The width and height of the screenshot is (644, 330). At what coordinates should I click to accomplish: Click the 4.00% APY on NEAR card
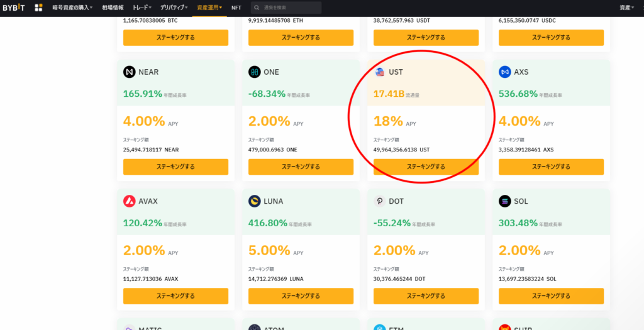[144, 121]
